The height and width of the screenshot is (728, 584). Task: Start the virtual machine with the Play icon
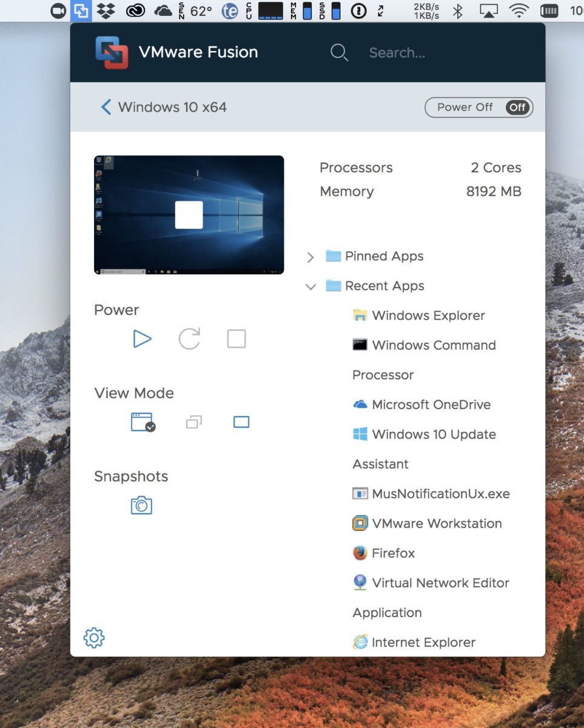(x=143, y=339)
